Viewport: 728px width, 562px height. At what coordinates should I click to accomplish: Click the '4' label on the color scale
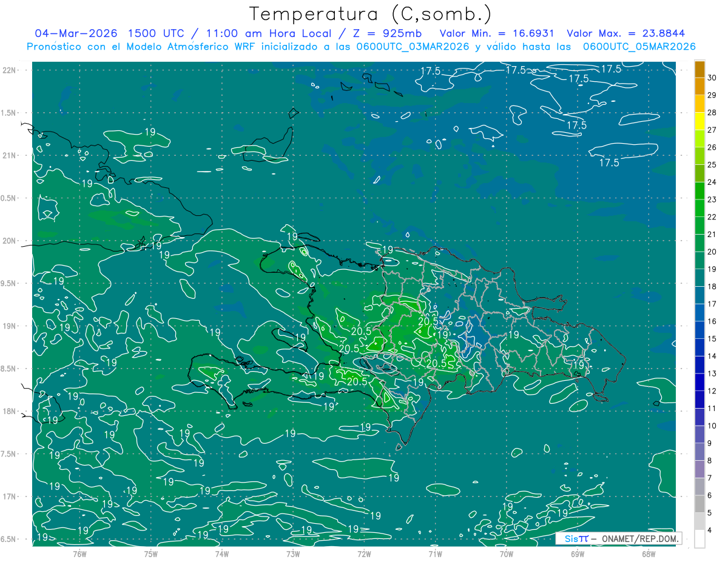click(710, 530)
